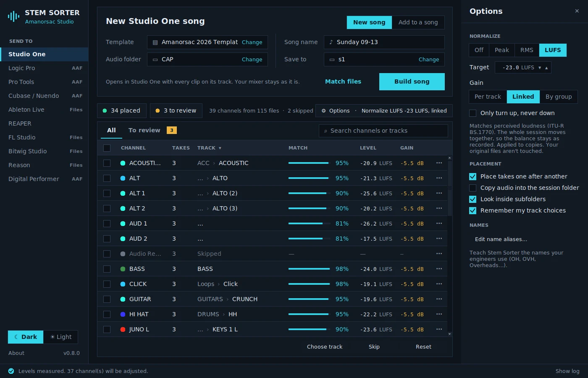This screenshot has height=378, width=588.
Task: Click the 3 to review filter chip
Action: [x=176, y=111]
